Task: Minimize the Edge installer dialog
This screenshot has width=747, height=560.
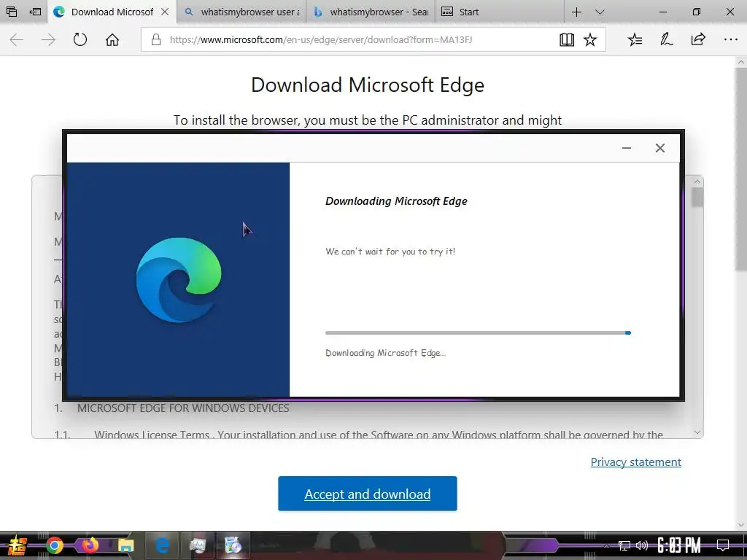Action: [627, 148]
